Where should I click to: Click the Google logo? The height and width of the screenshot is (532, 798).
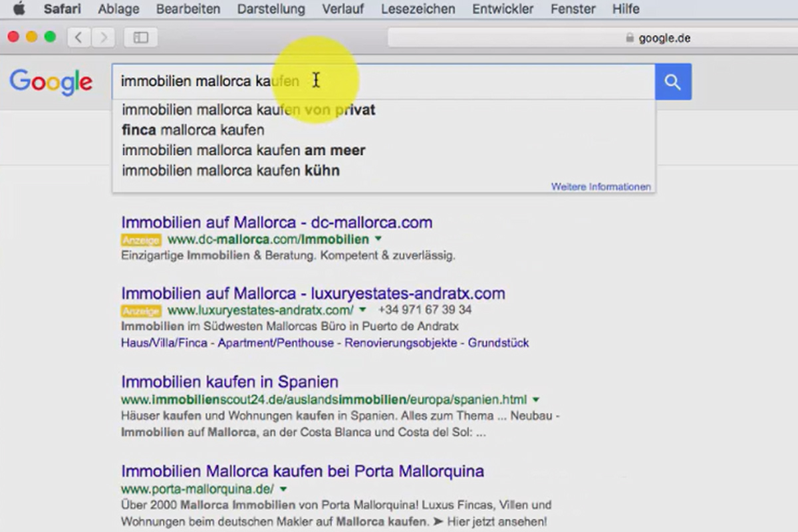51,82
